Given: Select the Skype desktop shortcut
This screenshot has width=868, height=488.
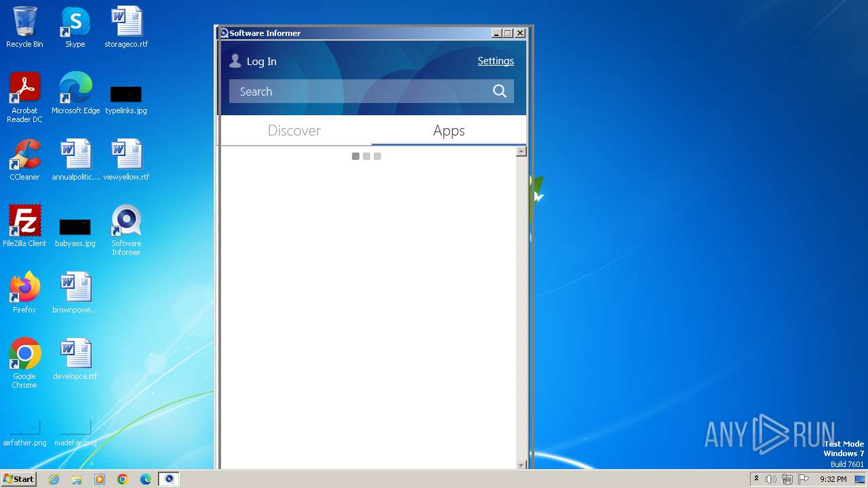Looking at the screenshot, I should [75, 27].
